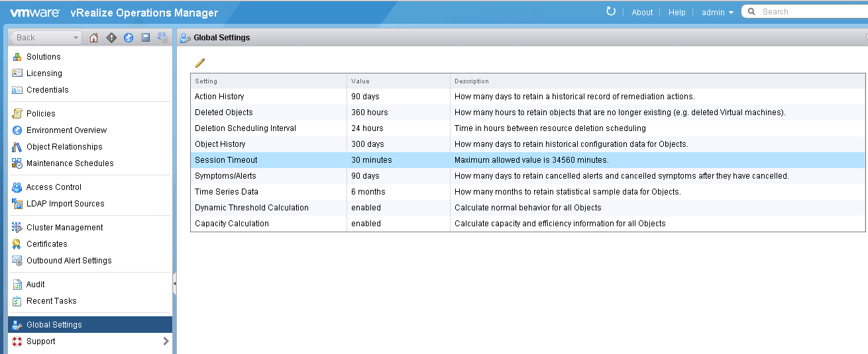Click the LDAP Import Sources icon

[17, 204]
